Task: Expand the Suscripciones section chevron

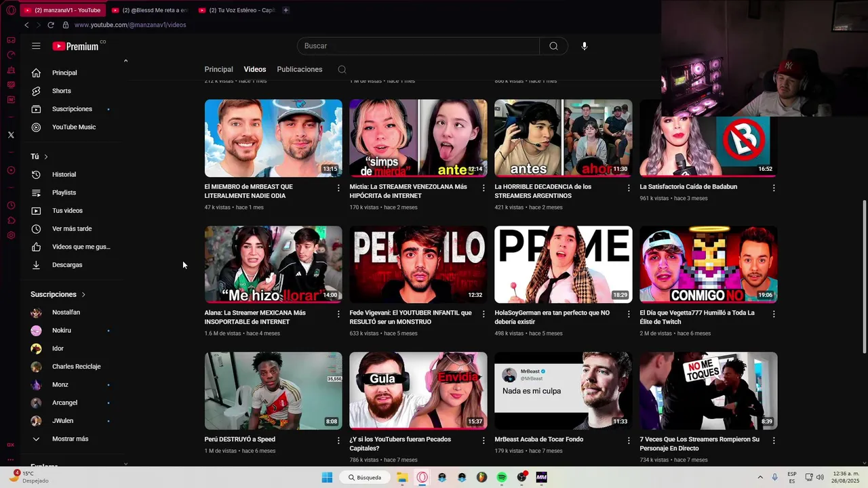Action: pyautogui.click(x=83, y=295)
